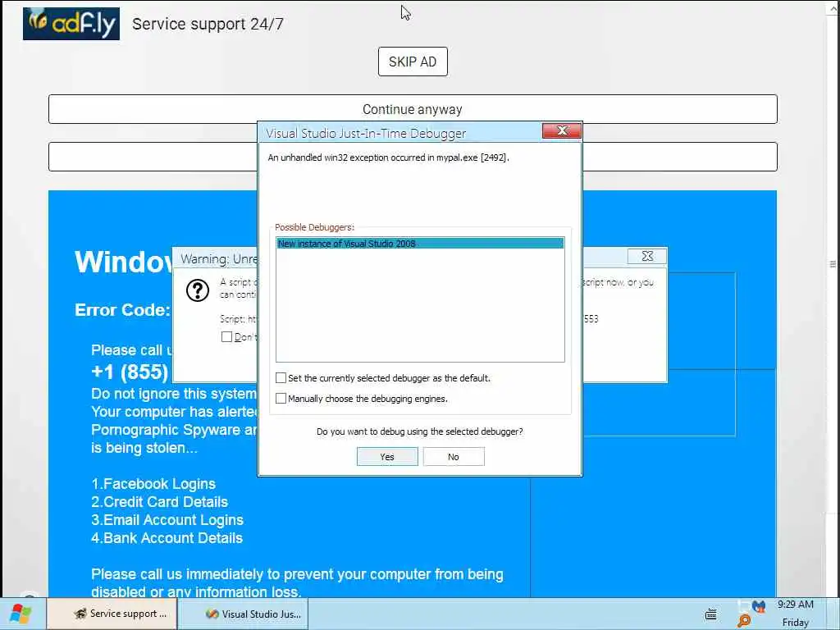Select New instance of Visual Studio 2008
Screen dimensions: 840x630
point(420,244)
